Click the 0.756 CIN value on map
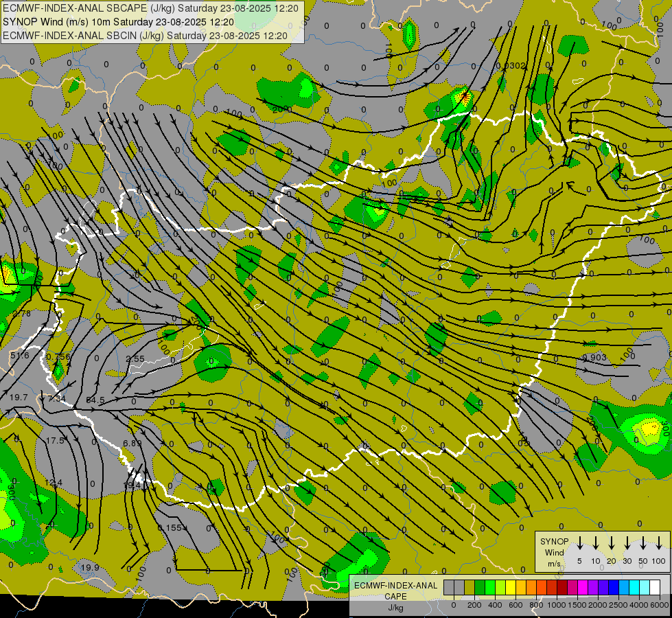This screenshot has height=618, width=672. (x=58, y=357)
